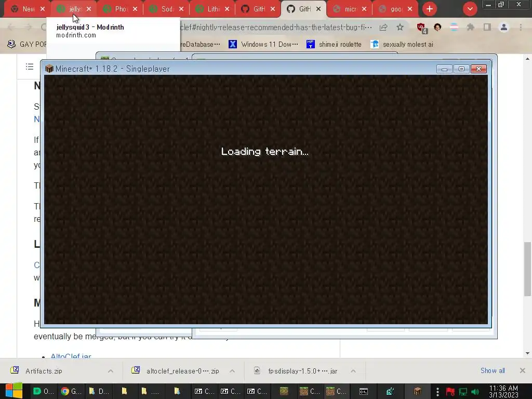
Task: Open the first grass block taskbar item
Action: 310,391
